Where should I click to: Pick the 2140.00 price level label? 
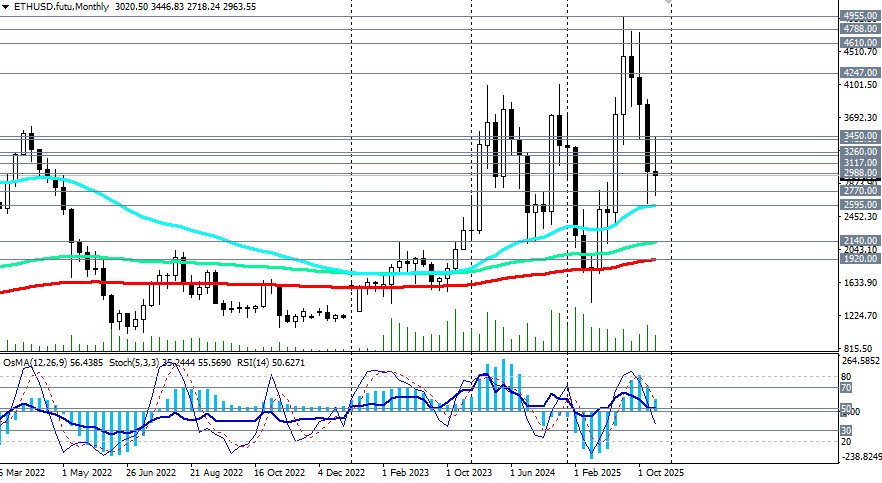point(860,241)
